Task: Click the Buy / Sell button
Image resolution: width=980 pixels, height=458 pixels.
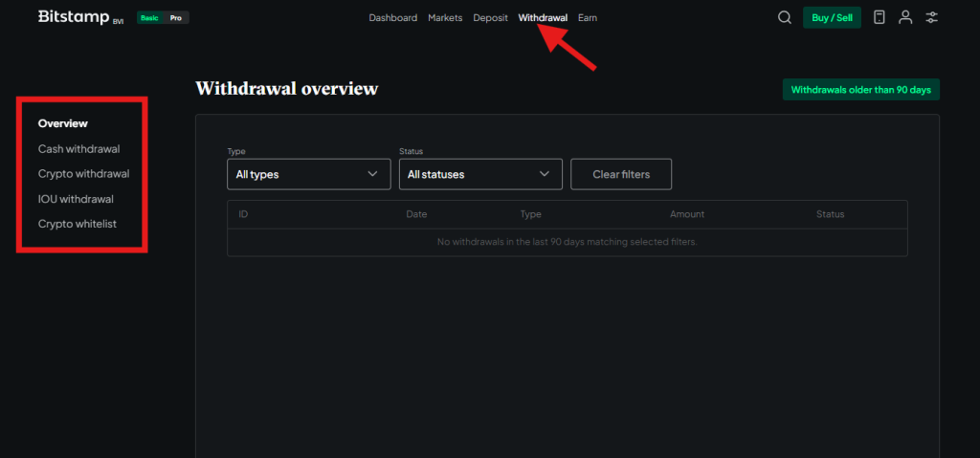Action: (x=832, y=17)
